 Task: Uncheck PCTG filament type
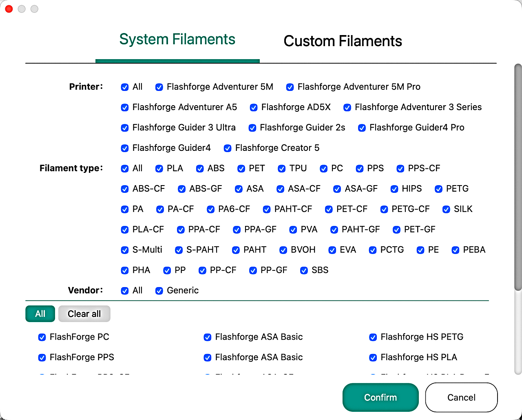(x=373, y=250)
